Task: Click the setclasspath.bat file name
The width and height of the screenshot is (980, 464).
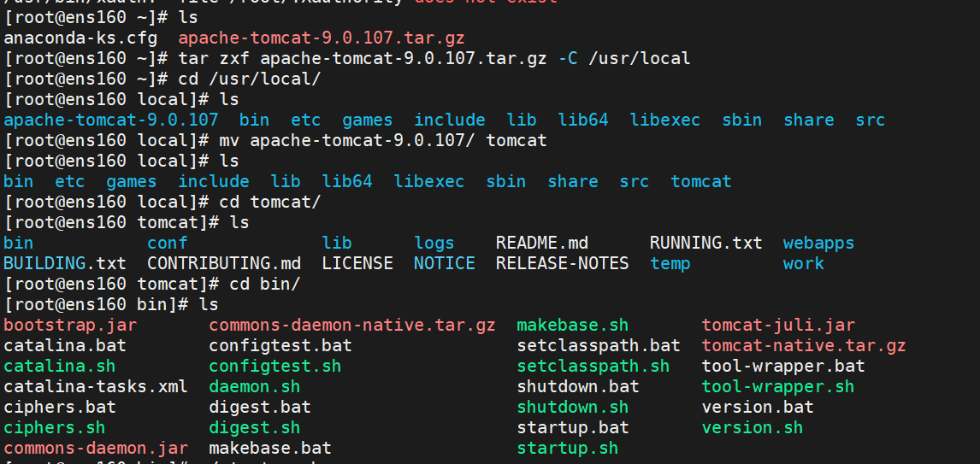Action: click(x=598, y=345)
